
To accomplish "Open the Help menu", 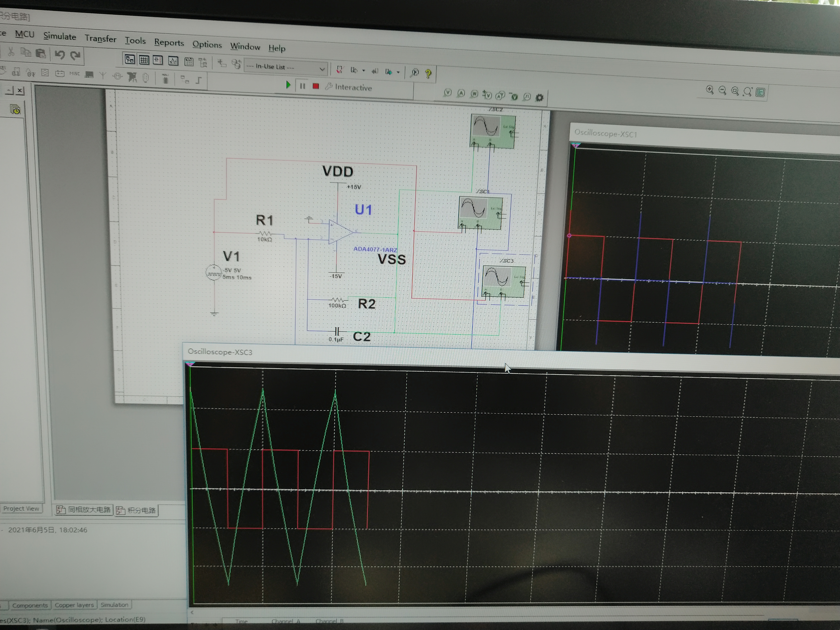I will click(x=277, y=48).
